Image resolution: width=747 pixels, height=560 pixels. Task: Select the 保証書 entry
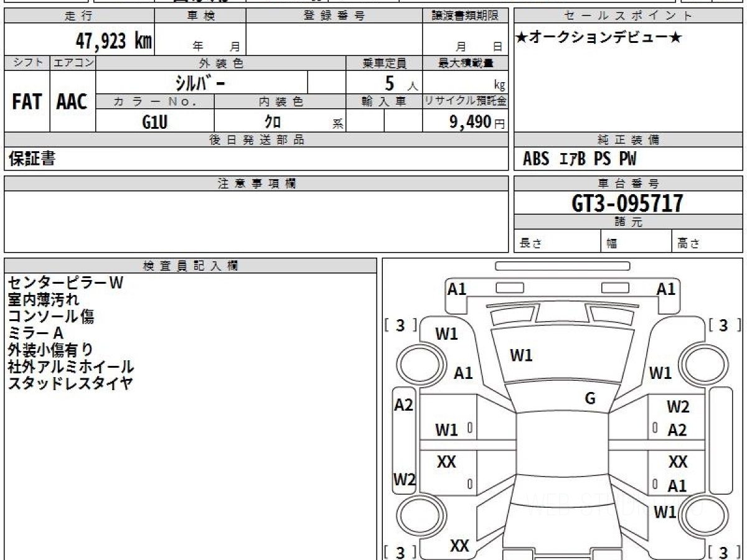[x=32, y=159]
